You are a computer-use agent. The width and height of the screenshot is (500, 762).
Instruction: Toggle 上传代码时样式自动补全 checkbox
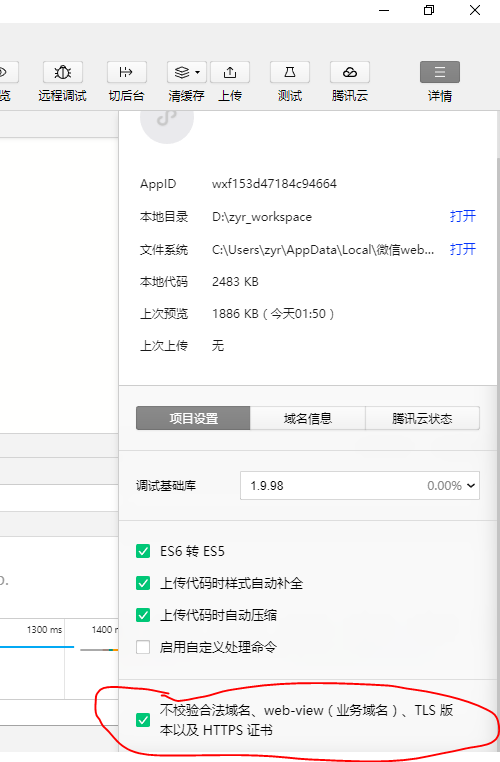point(143,583)
